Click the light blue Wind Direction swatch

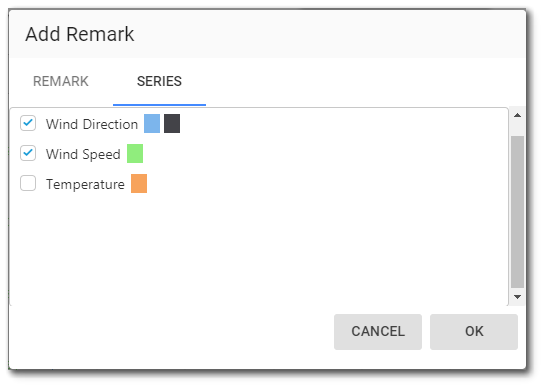pyautogui.click(x=152, y=124)
